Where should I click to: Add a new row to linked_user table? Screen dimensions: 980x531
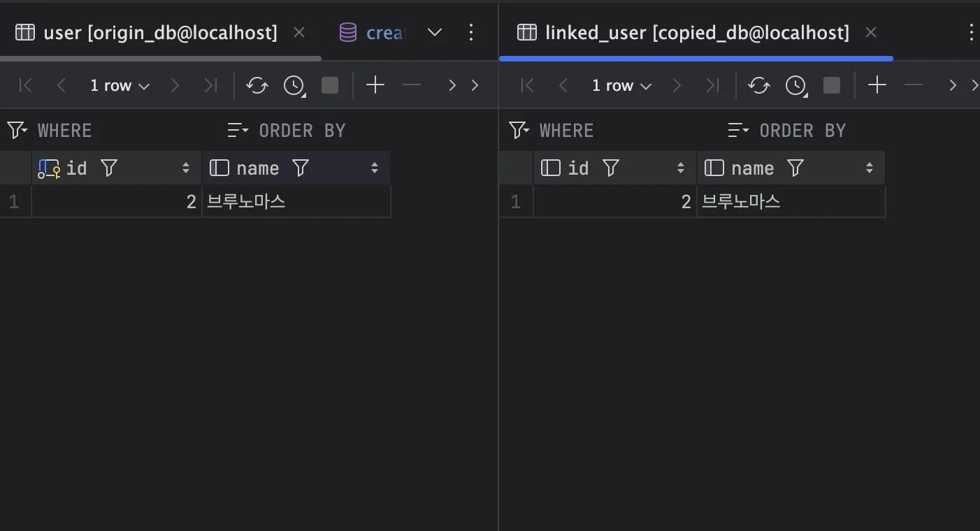[877, 85]
